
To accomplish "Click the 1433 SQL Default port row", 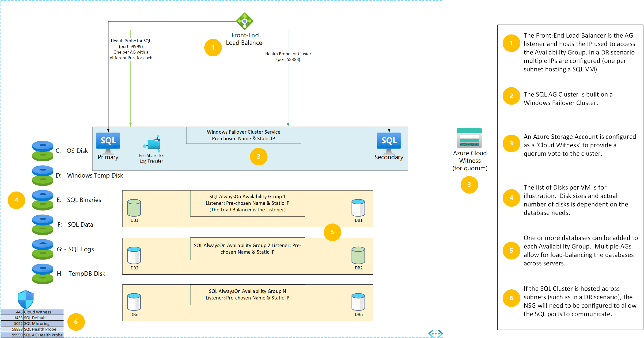I will coord(32,318).
